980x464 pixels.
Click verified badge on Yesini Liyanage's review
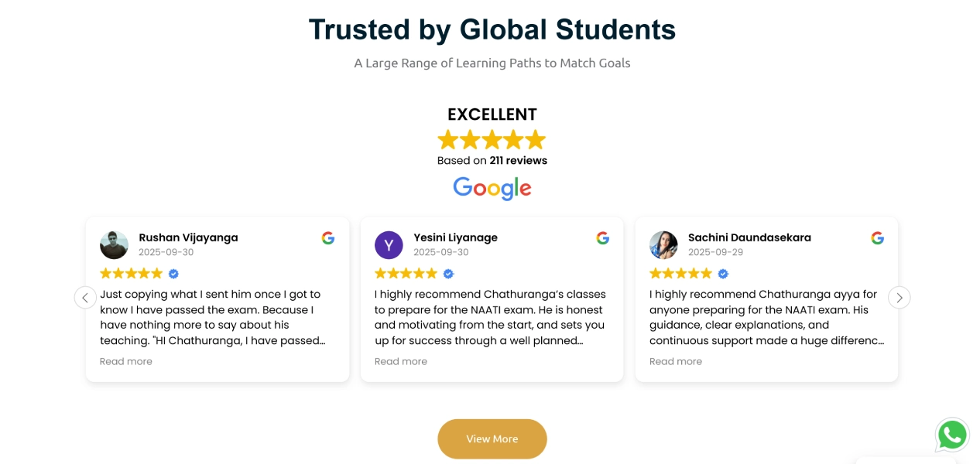click(x=448, y=274)
